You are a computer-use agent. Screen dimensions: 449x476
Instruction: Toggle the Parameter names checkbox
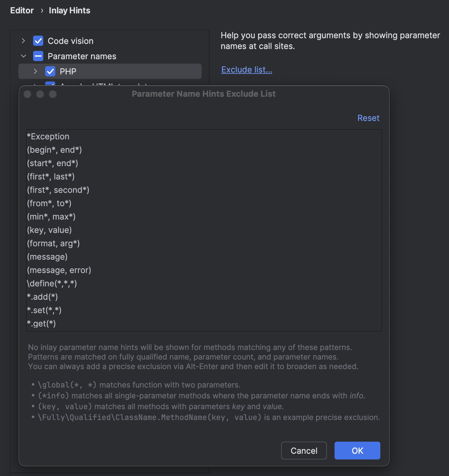pos(38,56)
